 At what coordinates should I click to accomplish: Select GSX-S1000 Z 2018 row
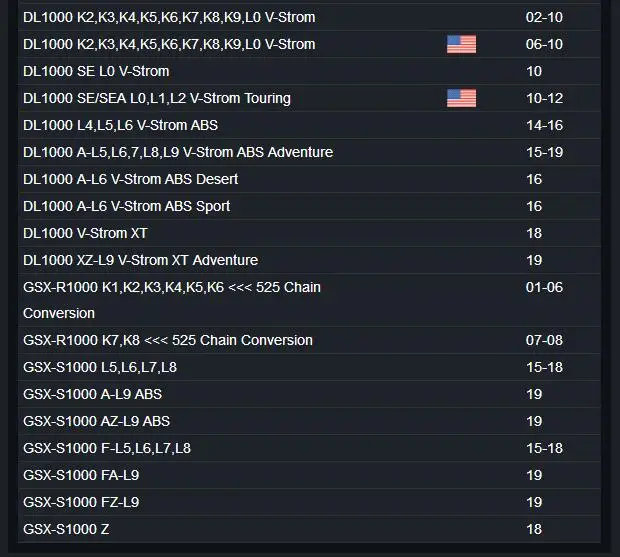pyautogui.click(x=66, y=529)
